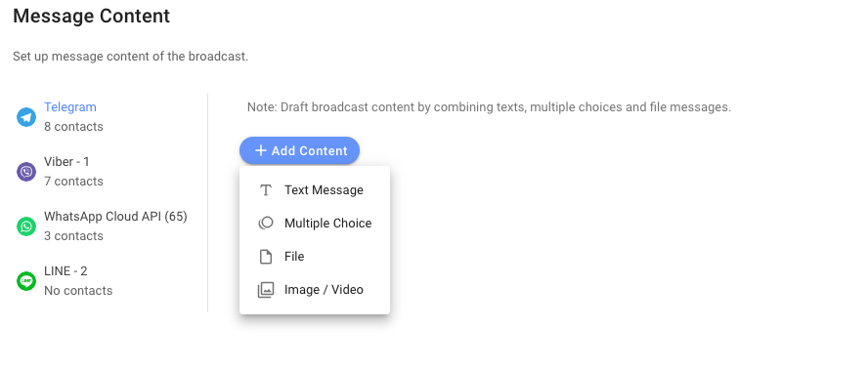Click the Multiple Choice circle icon
The width and height of the screenshot is (868, 369).
[266, 224]
